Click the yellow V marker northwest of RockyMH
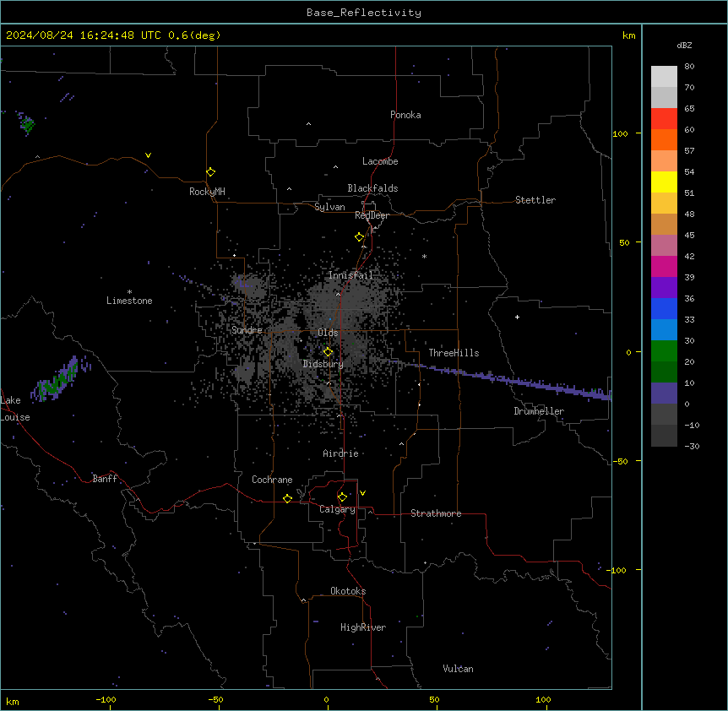The image size is (728, 711). tap(148, 155)
